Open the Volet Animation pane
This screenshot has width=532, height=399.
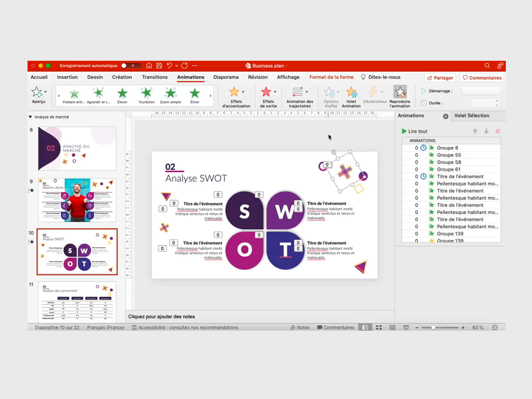351,92
